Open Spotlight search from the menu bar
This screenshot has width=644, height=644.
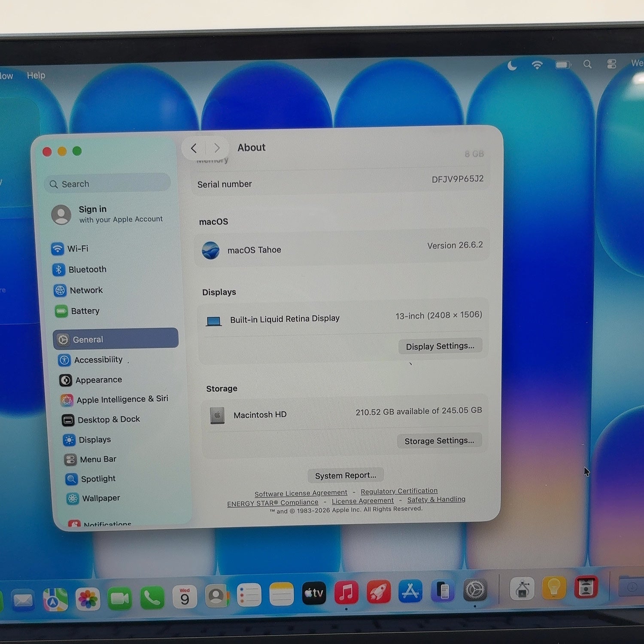pos(587,64)
